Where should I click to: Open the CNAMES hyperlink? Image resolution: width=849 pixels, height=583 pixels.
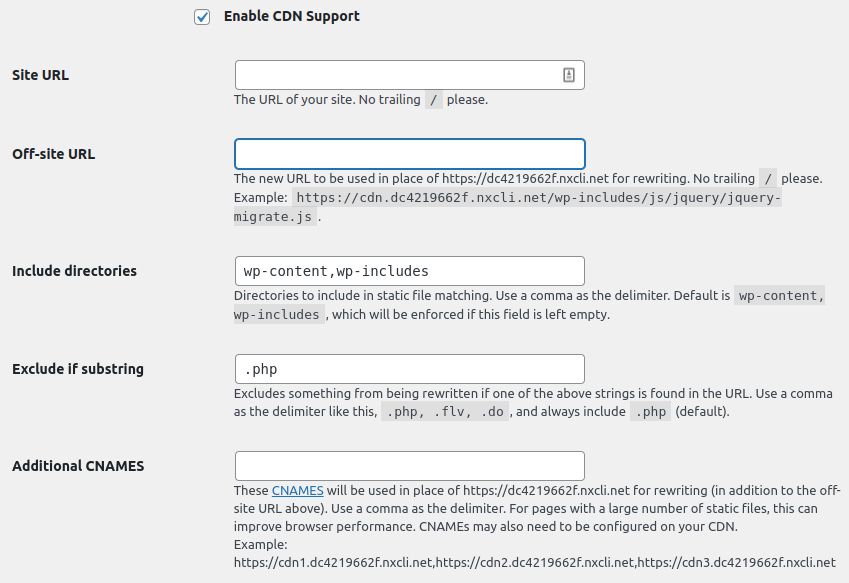(297, 490)
